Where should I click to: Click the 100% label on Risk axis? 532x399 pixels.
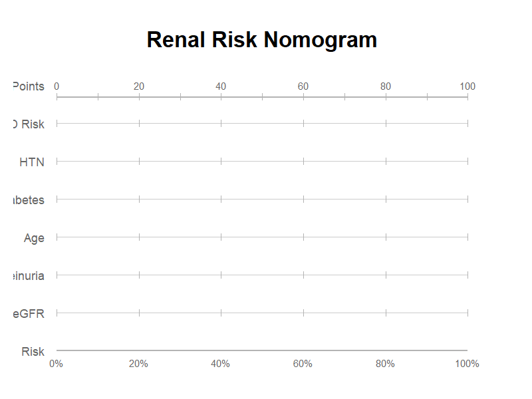(467, 364)
